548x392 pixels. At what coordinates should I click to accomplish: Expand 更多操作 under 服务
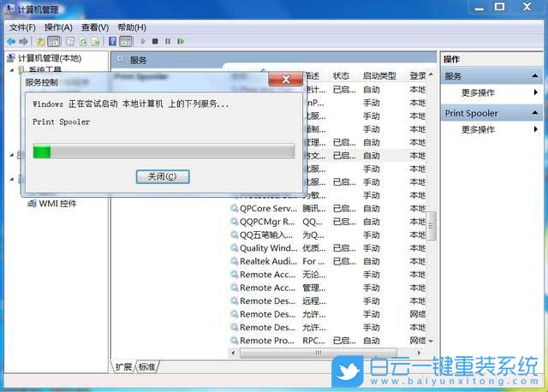[491, 92]
